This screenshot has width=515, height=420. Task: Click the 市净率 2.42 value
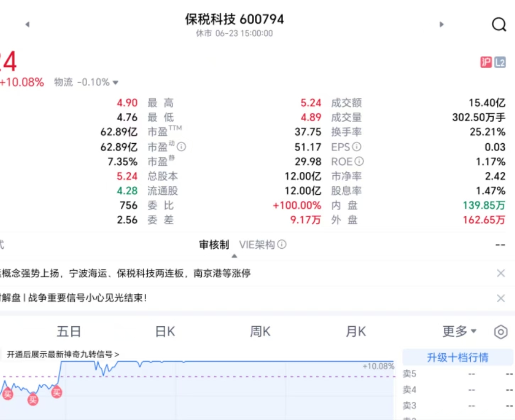point(495,176)
